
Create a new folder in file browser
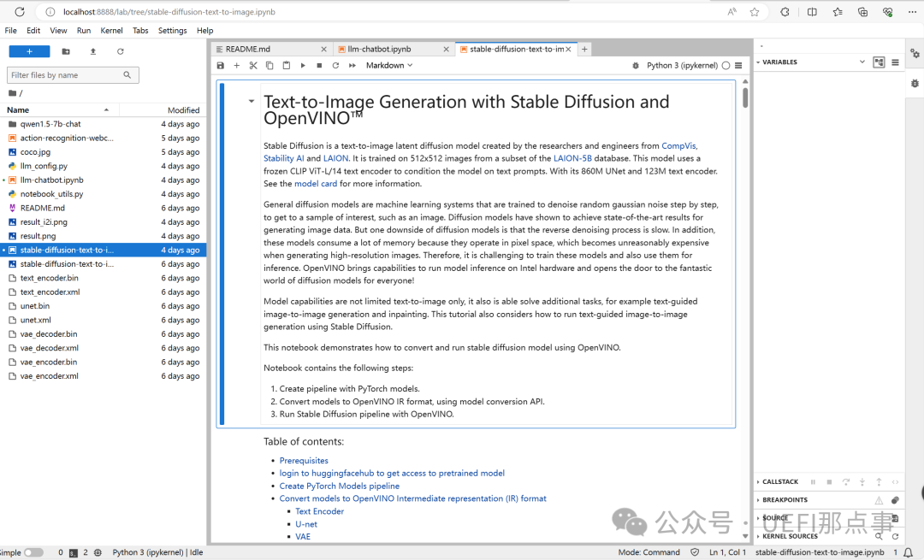tap(66, 51)
